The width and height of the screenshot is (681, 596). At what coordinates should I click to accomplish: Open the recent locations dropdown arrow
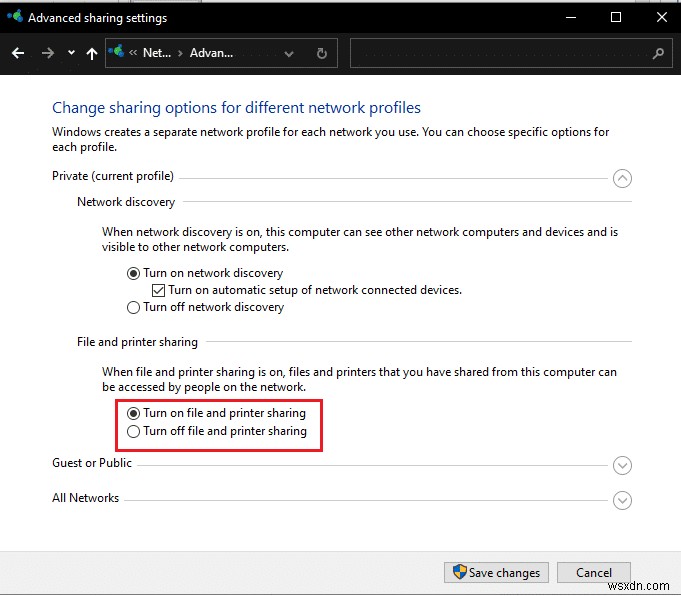pos(71,53)
